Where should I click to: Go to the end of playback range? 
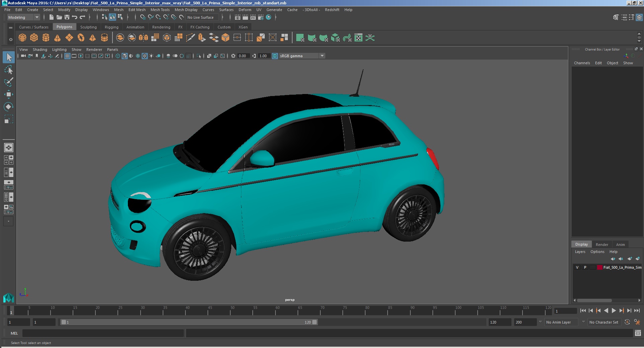pyautogui.click(x=637, y=311)
